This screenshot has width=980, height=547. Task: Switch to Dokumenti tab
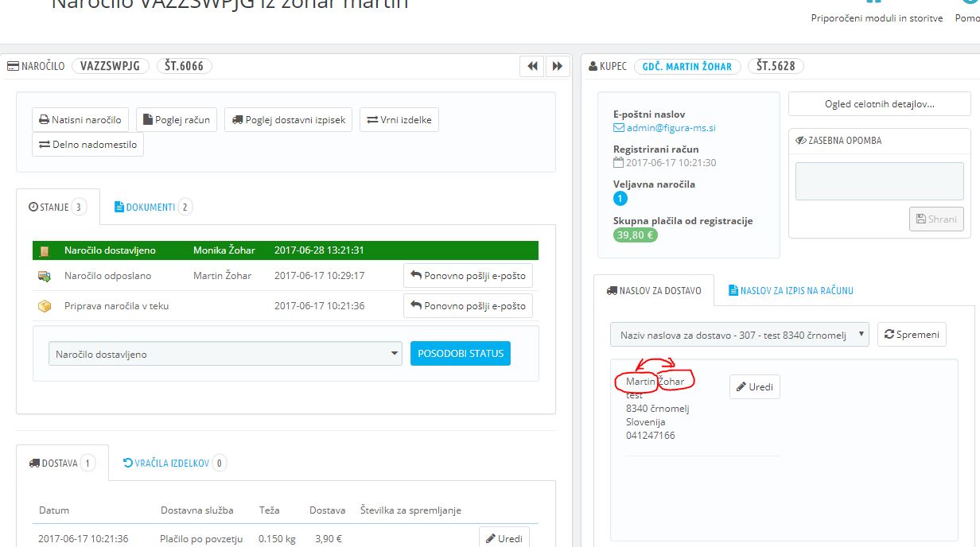[x=153, y=208]
